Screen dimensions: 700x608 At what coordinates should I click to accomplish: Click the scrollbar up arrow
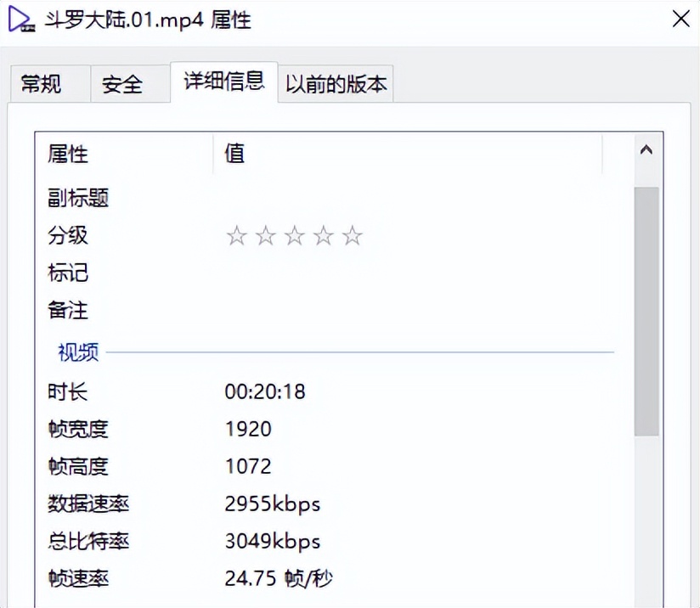click(x=646, y=149)
